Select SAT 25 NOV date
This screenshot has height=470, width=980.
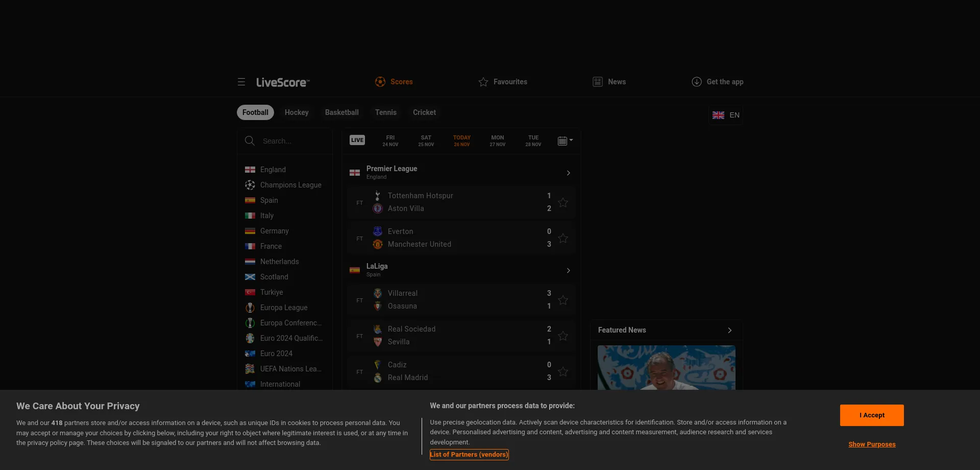pyautogui.click(x=426, y=140)
